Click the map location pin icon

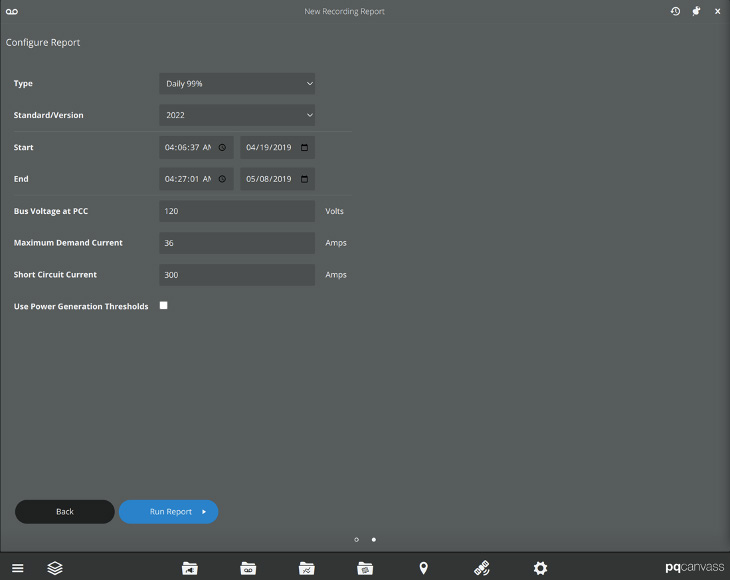coord(423,568)
